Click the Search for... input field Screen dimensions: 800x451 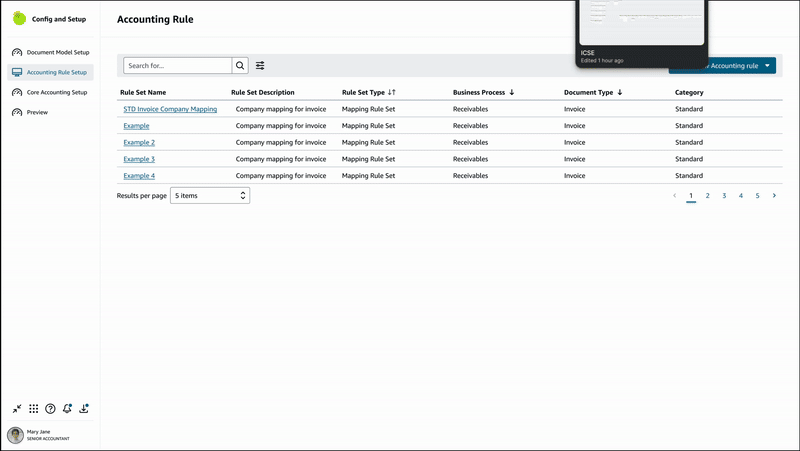pos(178,65)
